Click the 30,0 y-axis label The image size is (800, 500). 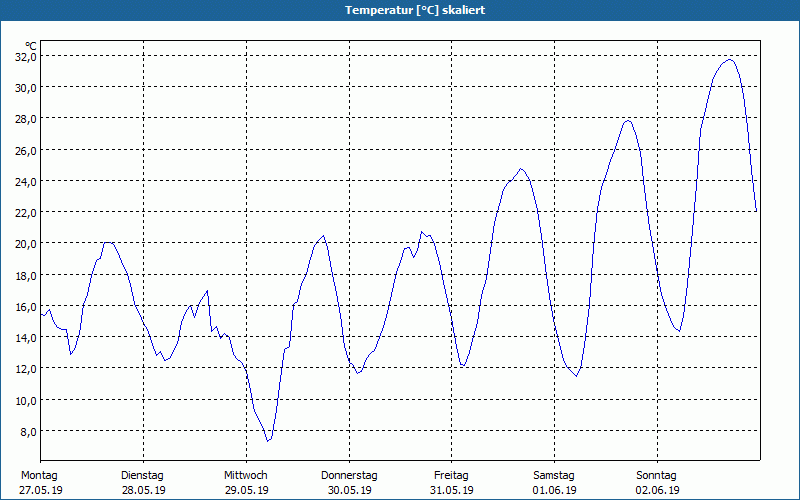tap(26, 88)
